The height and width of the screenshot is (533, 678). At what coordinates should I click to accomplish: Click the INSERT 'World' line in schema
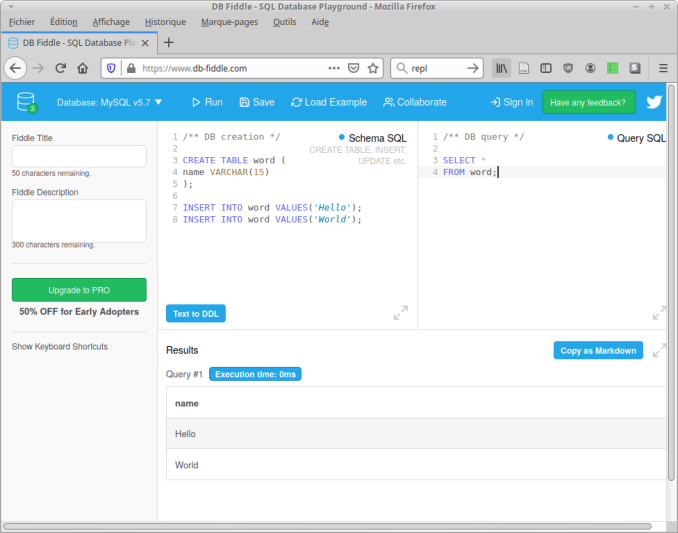point(272,219)
